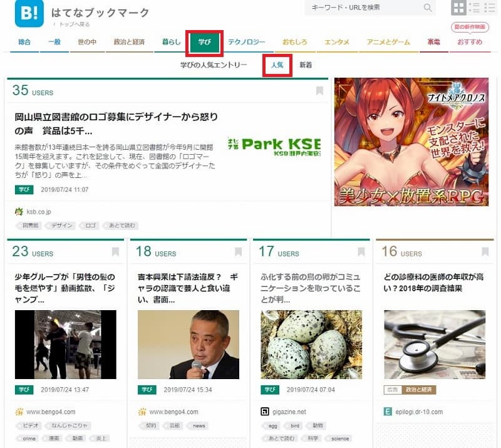Open the 政治と経済 category tab
Screen dimensions: 501x448
pos(129,42)
